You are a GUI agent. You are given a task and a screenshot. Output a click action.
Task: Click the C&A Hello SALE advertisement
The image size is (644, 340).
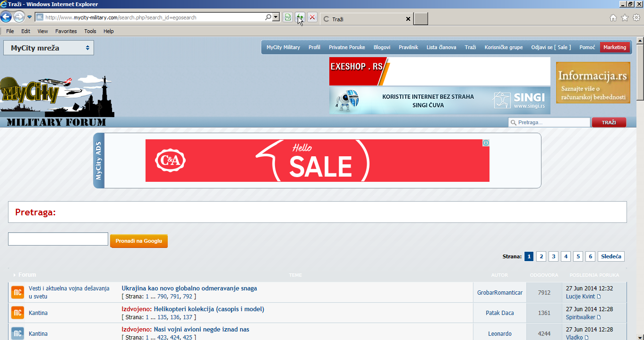[318, 161]
